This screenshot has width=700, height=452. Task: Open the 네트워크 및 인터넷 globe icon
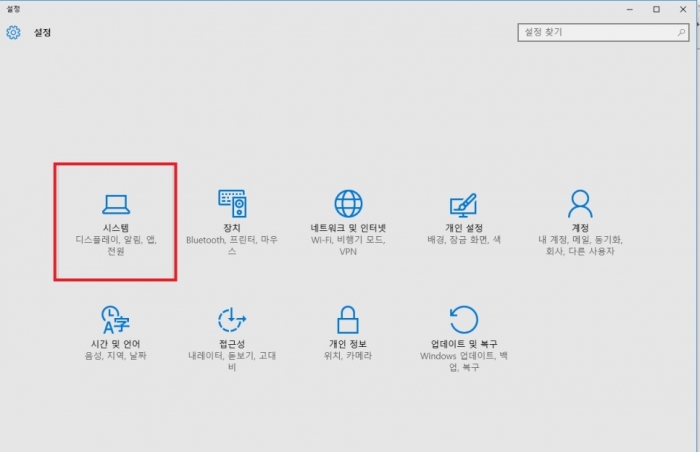pos(348,204)
